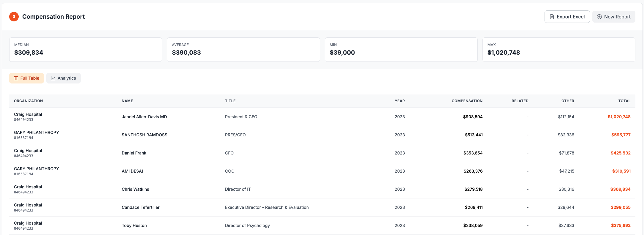Click the plus icon beside New Report

[x=599, y=17]
